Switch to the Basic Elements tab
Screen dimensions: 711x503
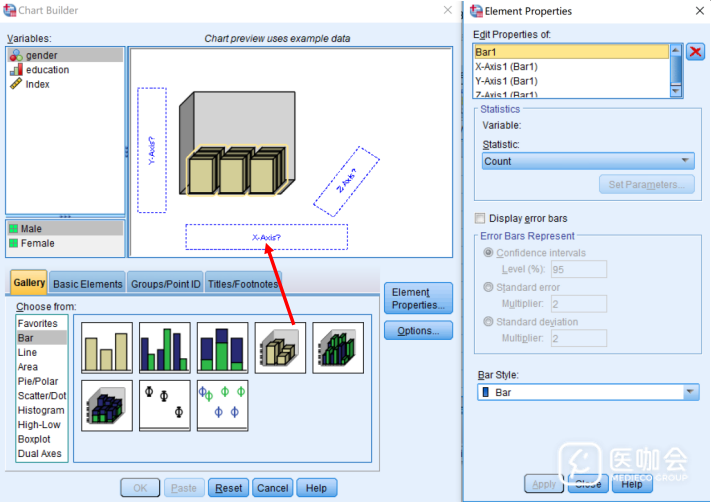(88, 284)
